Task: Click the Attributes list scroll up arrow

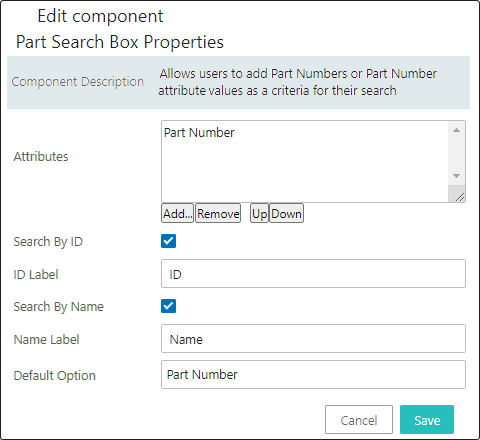Action: pyautogui.click(x=456, y=130)
